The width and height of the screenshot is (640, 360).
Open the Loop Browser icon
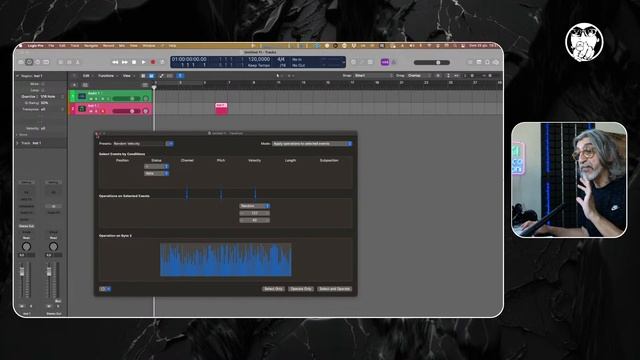(487, 62)
